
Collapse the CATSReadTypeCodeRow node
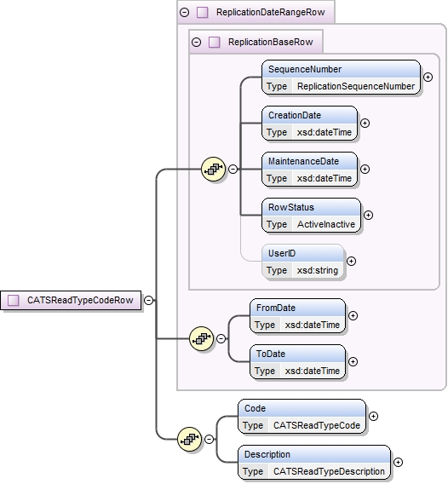[x=149, y=300]
